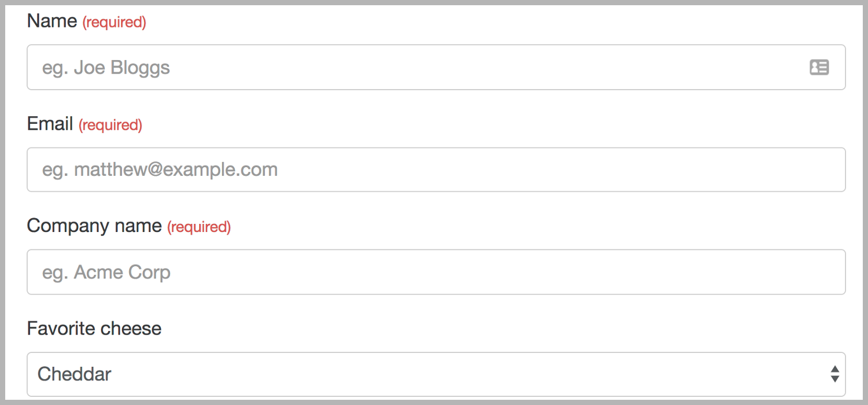Viewport: 868px width, 405px height.
Task: Focus the Company name input field
Action: point(436,272)
